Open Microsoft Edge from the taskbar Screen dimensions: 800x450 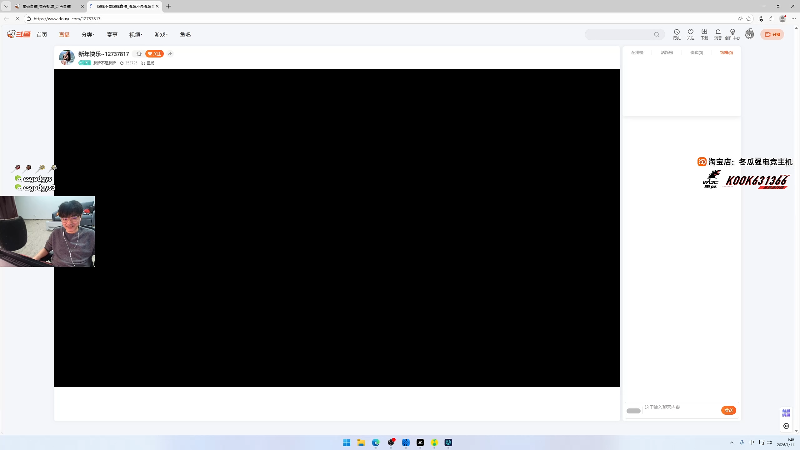click(x=376, y=442)
